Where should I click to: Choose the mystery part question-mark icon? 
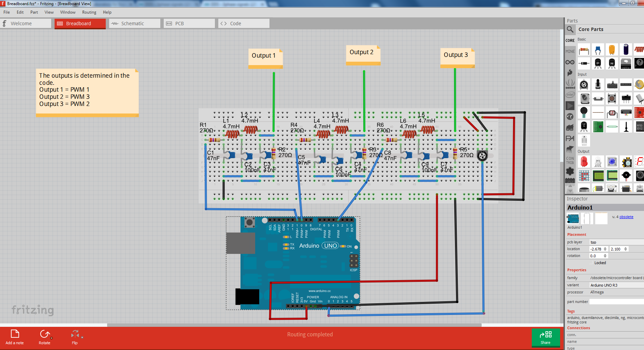tap(639, 63)
